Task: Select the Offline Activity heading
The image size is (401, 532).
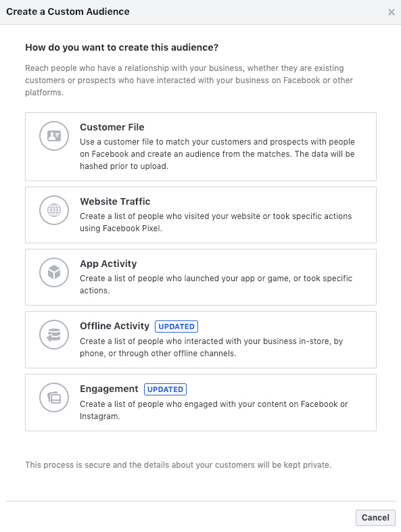Action: tap(114, 326)
